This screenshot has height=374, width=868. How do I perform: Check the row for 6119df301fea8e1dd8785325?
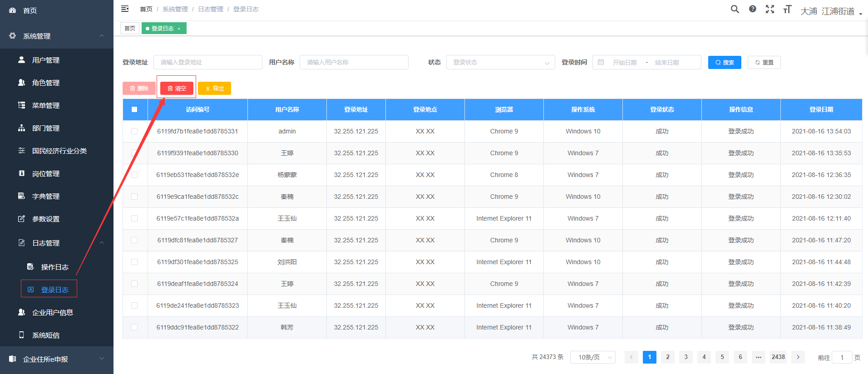(134, 262)
